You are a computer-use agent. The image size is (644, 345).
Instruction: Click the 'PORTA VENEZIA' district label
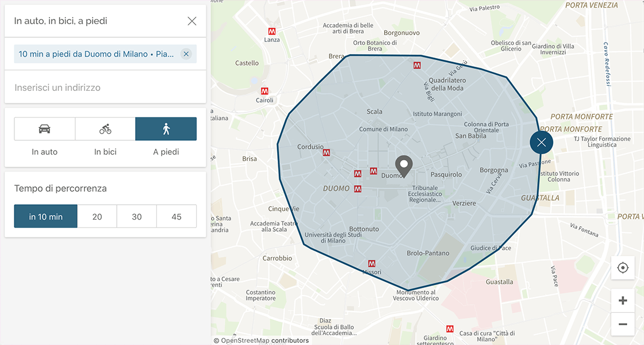[x=592, y=5]
